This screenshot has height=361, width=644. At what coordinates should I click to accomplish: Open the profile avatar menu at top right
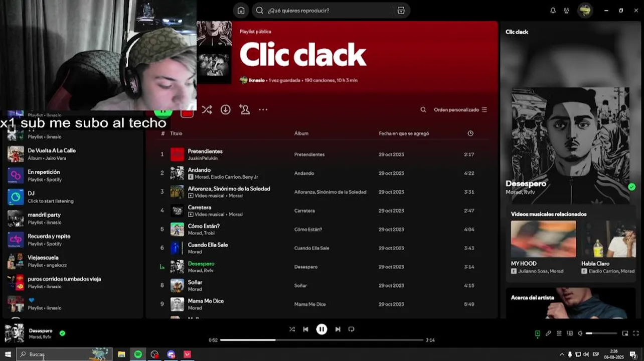[585, 11]
